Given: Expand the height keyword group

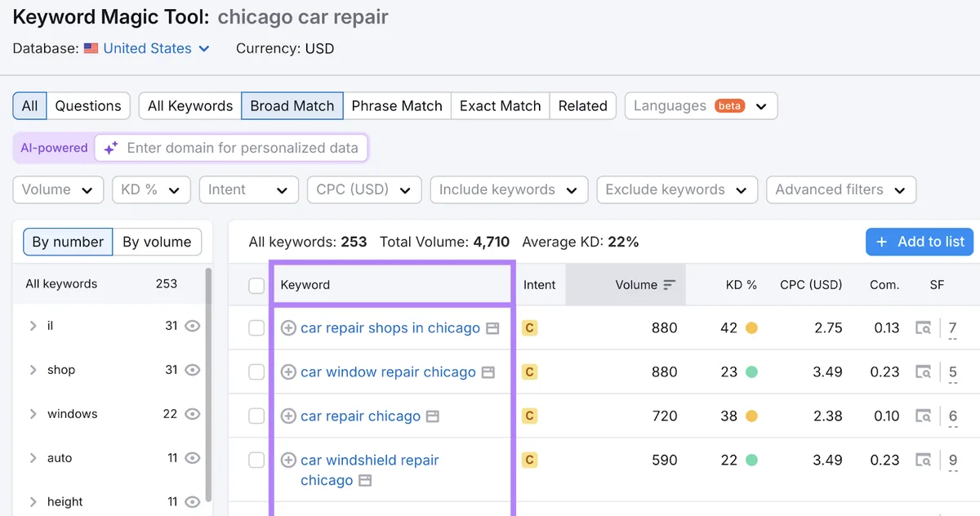Looking at the screenshot, I should coord(33,502).
